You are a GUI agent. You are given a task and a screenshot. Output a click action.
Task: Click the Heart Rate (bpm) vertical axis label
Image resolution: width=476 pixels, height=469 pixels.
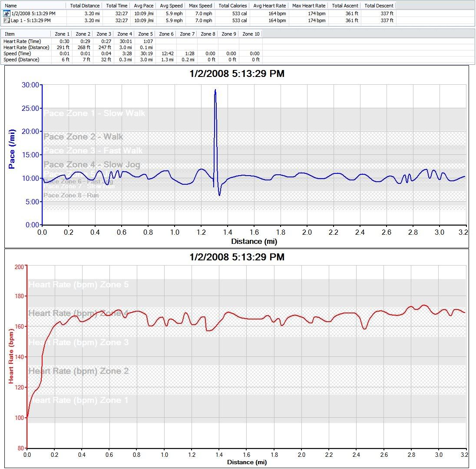(11, 357)
